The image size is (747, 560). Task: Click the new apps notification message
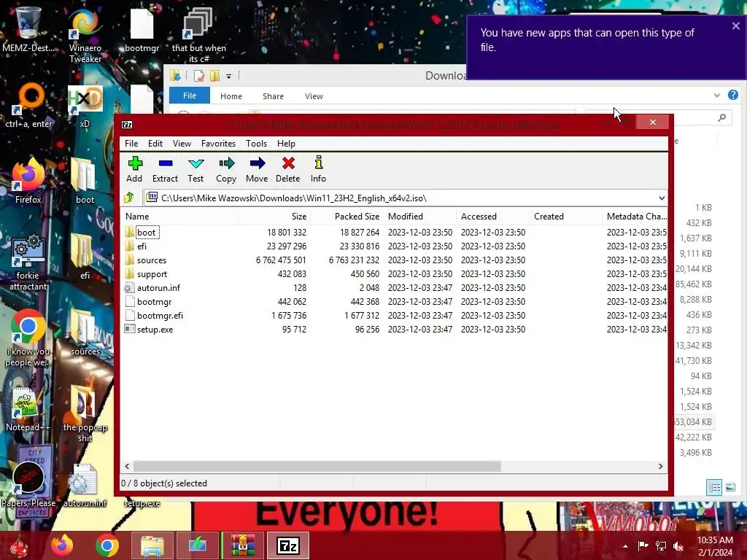point(587,39)
